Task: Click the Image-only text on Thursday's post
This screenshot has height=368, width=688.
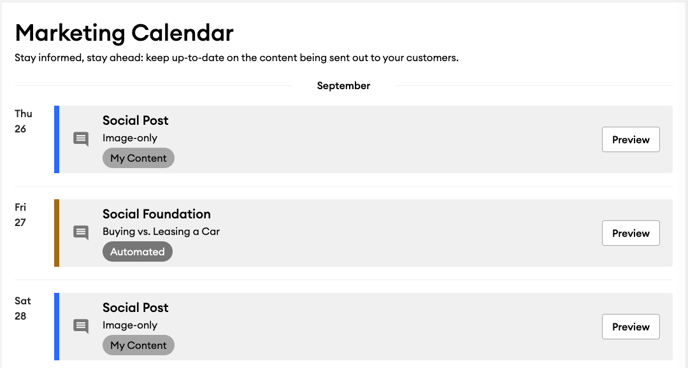Action: pos(130,138)
